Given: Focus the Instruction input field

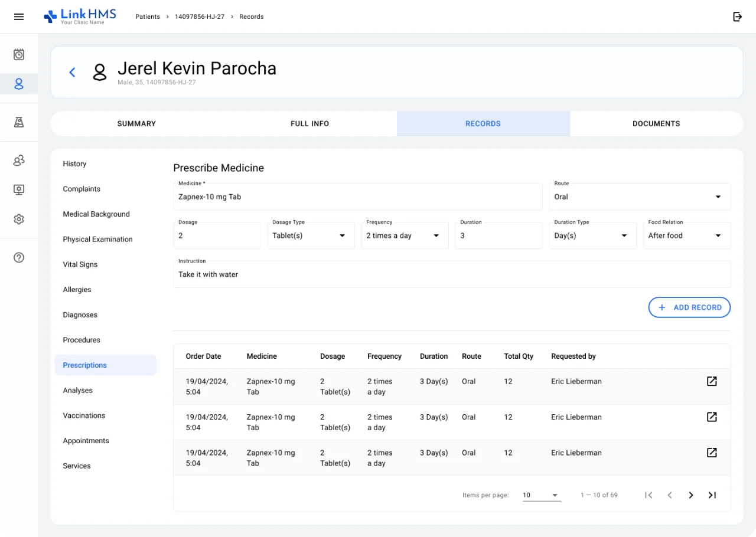Looking at the screenshot, I should click(452, 274).
